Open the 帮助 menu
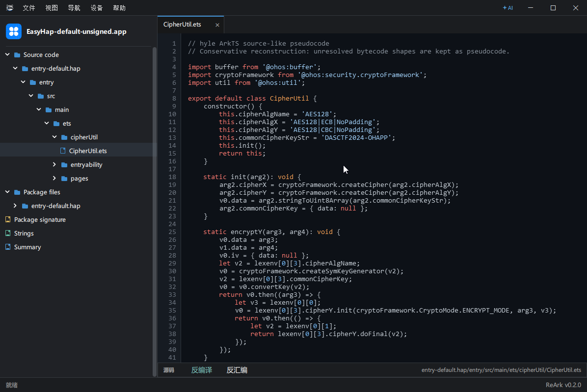 click(119, 8)
